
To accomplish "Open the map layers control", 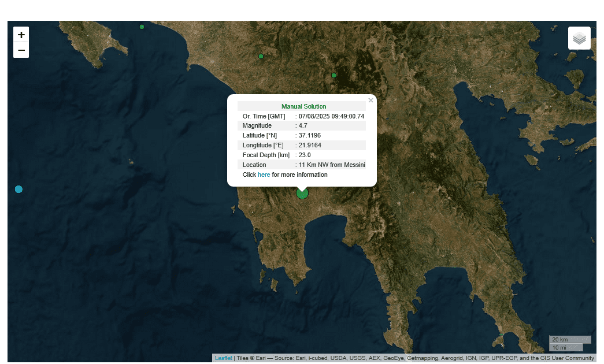I will coord(579,38).
